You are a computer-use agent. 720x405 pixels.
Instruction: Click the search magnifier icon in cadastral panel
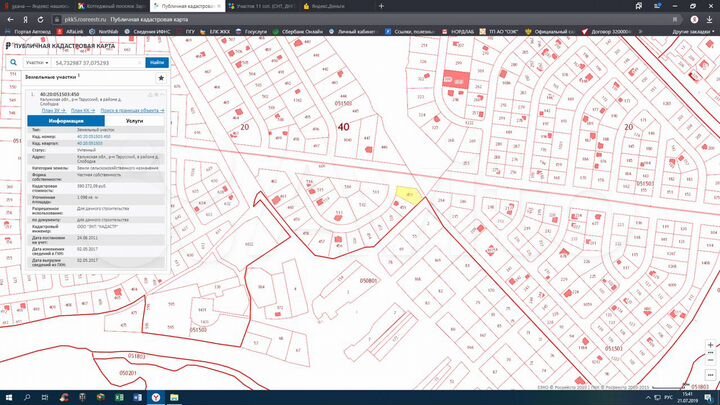13,62
